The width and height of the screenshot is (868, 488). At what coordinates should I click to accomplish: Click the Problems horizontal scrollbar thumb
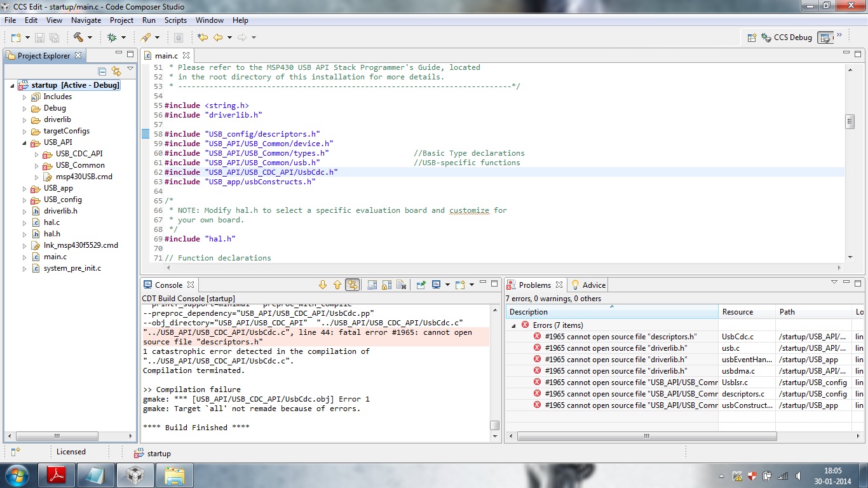[647, 437]
